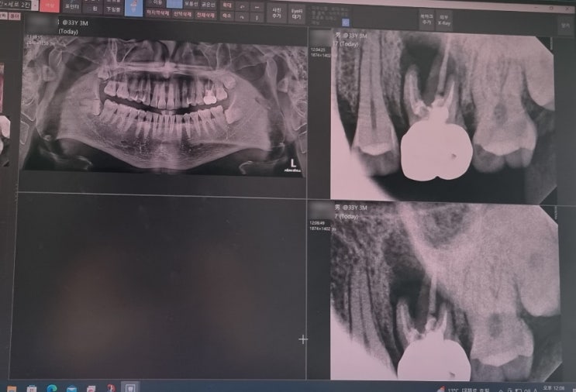Viewport: 576px width, 392px height.
Task: Select the 보통선 normal line option
Action: point(191,4)
